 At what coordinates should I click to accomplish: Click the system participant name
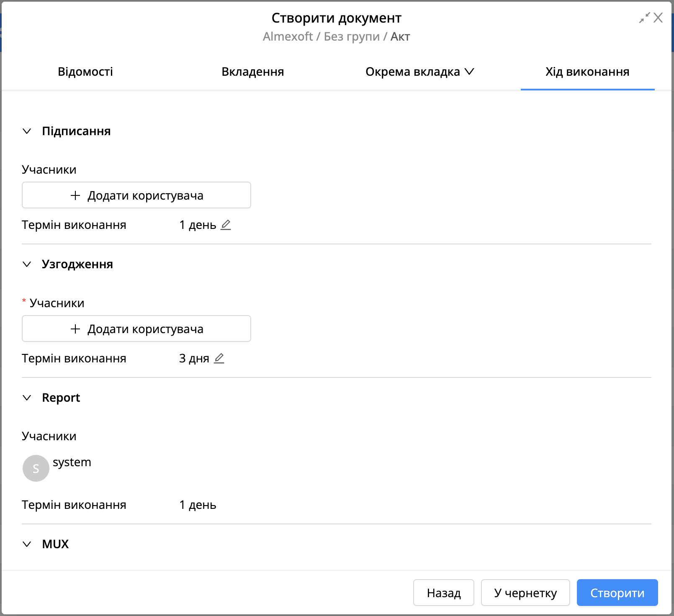tap(72, 462)
